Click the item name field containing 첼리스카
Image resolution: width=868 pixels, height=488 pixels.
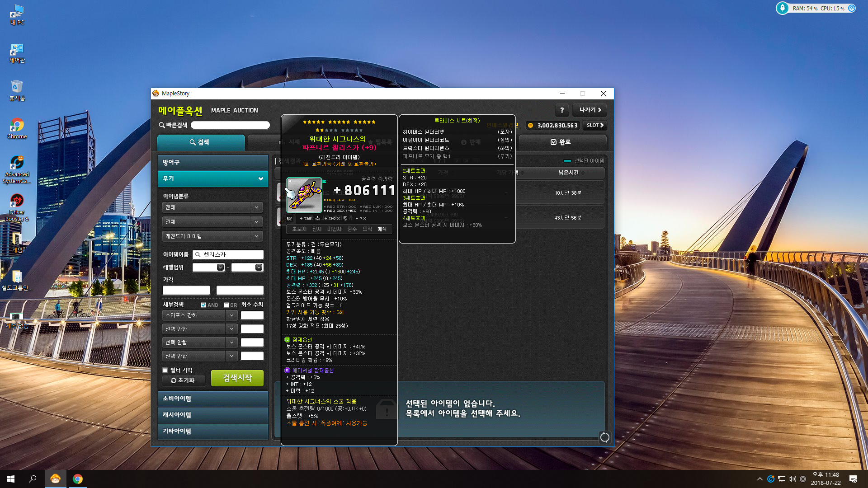[x=228, y=254]
